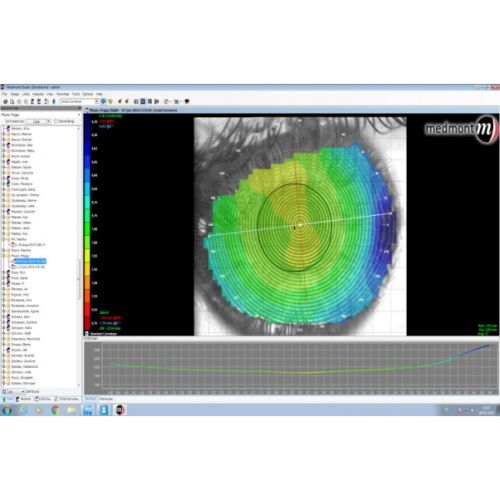Viewport: 500px width, 500px height.
Task: Click the blue globe icon beside the toolbar dropdown
Action: point(103,101)
